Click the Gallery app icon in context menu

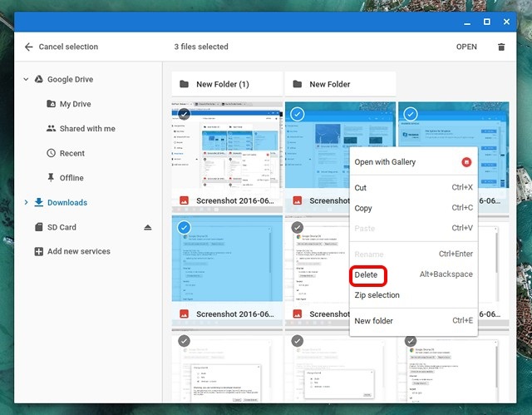[x=466, y=162]
